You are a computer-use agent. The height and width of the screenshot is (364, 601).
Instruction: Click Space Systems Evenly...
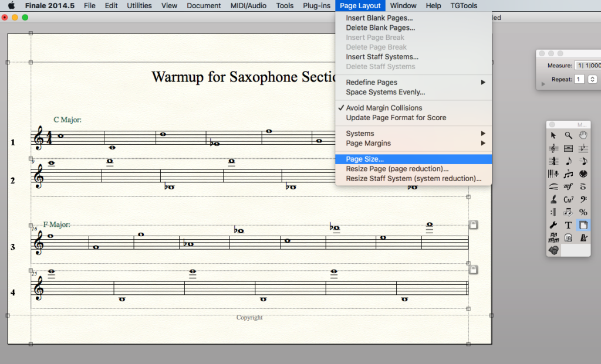coord(385,92)
